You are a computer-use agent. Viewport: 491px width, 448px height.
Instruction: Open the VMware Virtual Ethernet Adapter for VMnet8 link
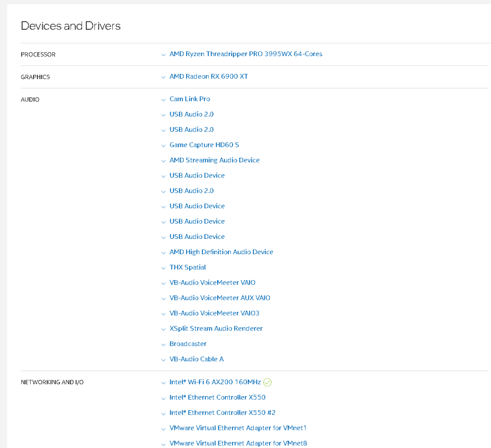pyautogui.click(x=238, y=443)
